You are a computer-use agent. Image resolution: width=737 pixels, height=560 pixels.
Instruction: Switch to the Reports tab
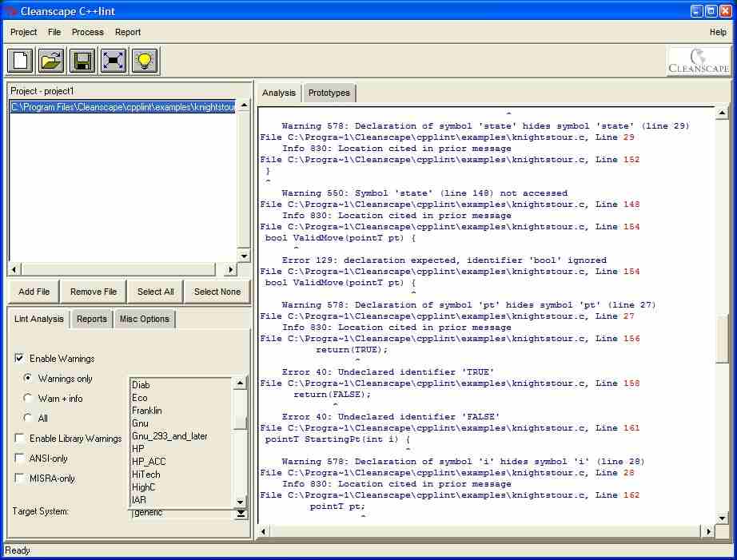click(x=92, y=319)
